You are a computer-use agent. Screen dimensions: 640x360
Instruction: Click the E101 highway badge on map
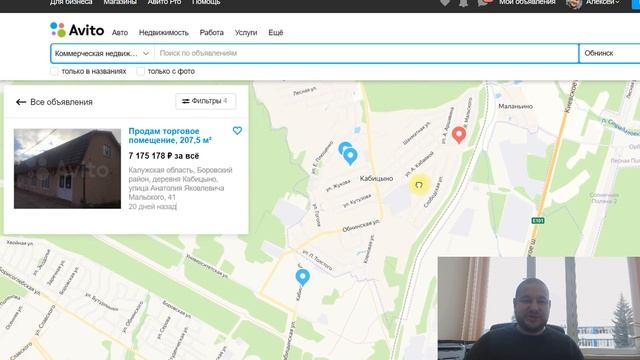click(538, 221)
